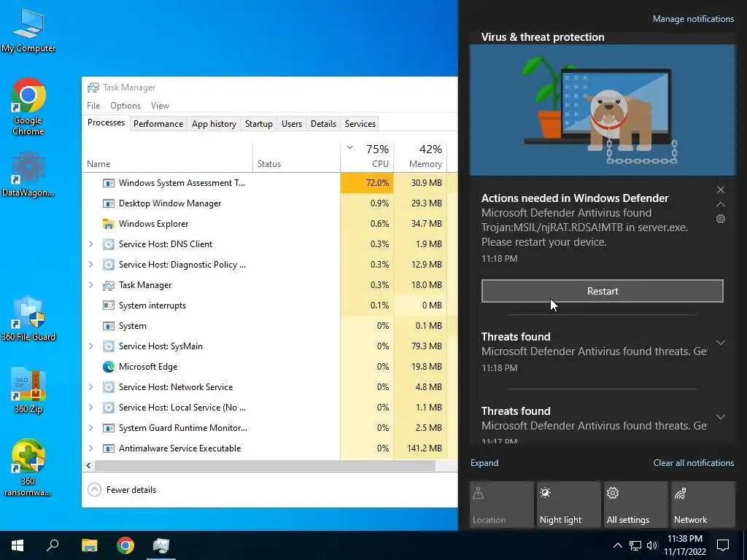Expand Service Host: SysMain row

tap(91, 346)
